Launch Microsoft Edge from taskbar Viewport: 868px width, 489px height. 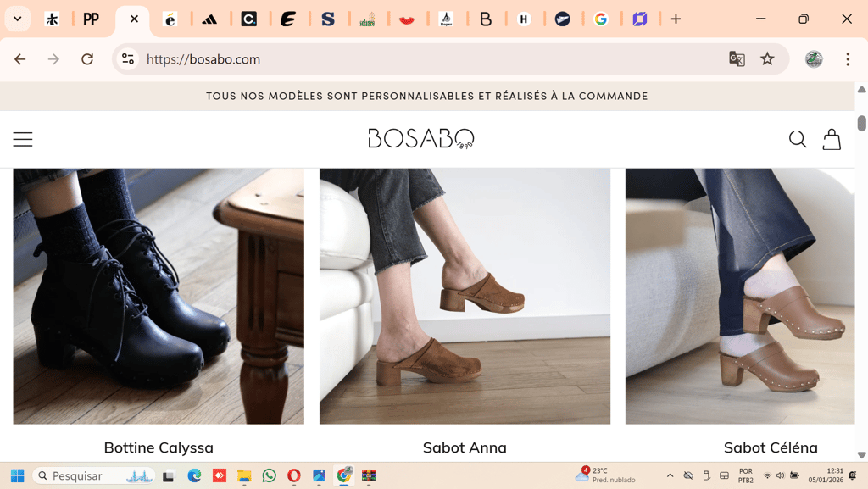pos(194,475)
